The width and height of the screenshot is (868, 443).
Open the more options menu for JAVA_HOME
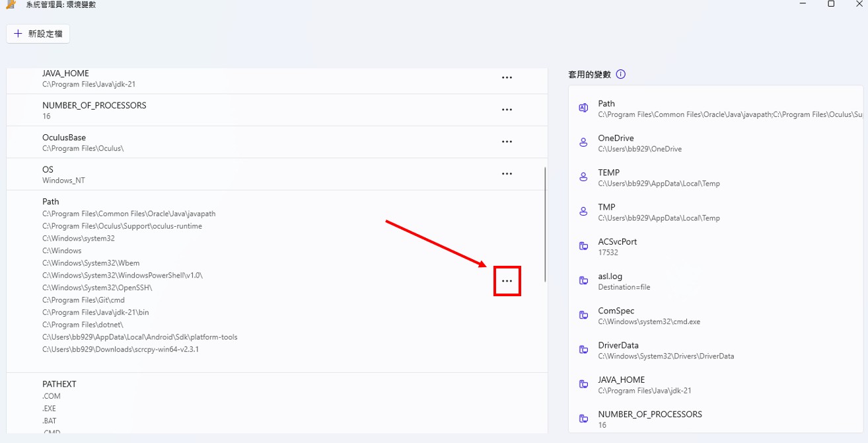tap(507, 78)
